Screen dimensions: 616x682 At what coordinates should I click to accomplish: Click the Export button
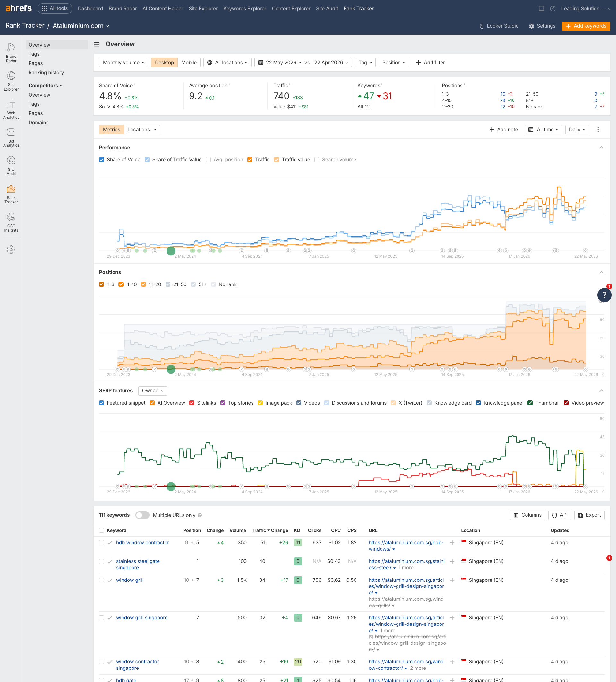[589, 515]
